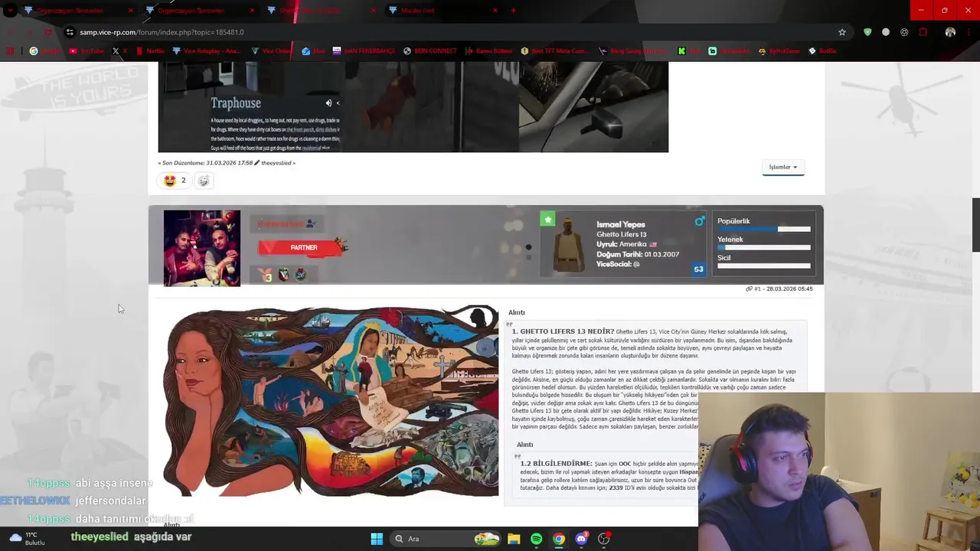Click the laughing emoji reaction with count 2

[x=175, y=181]
